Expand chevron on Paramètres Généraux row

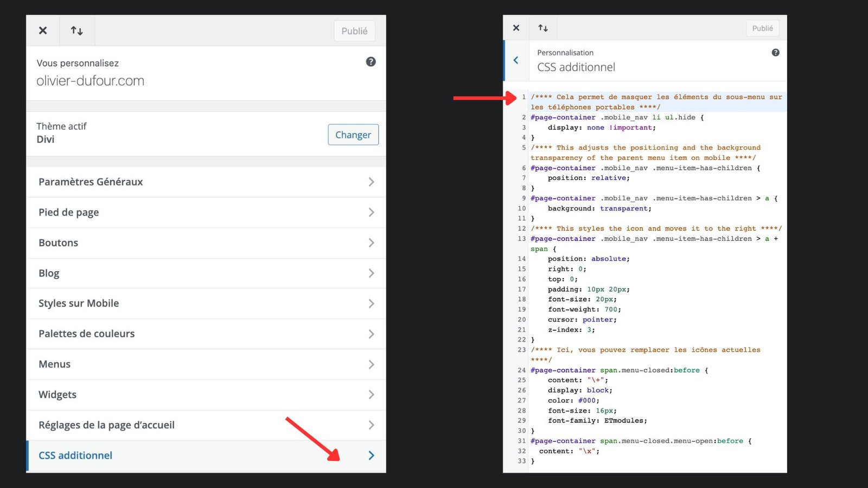(372, 182)
